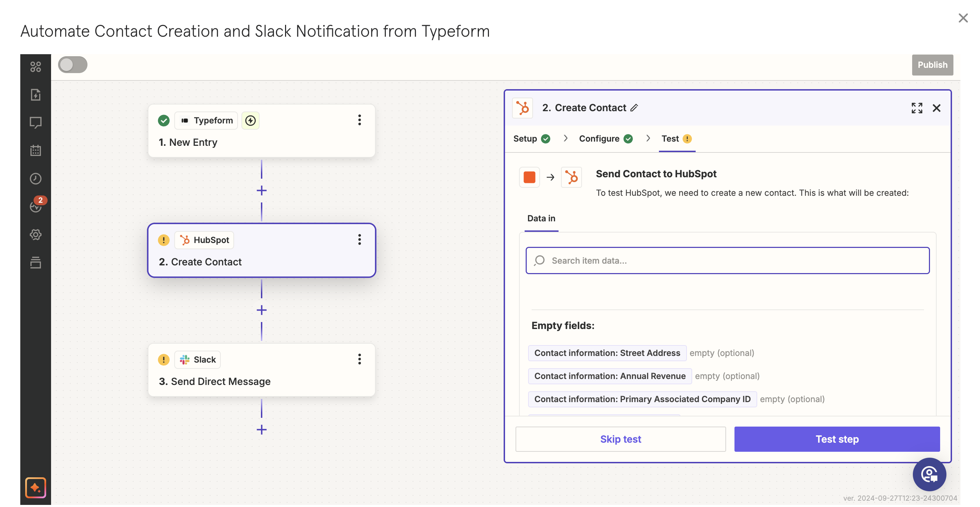
Task: Open the calendar schedule icon in sidebar
Action: pyautogui.click(x=35, y=151)
